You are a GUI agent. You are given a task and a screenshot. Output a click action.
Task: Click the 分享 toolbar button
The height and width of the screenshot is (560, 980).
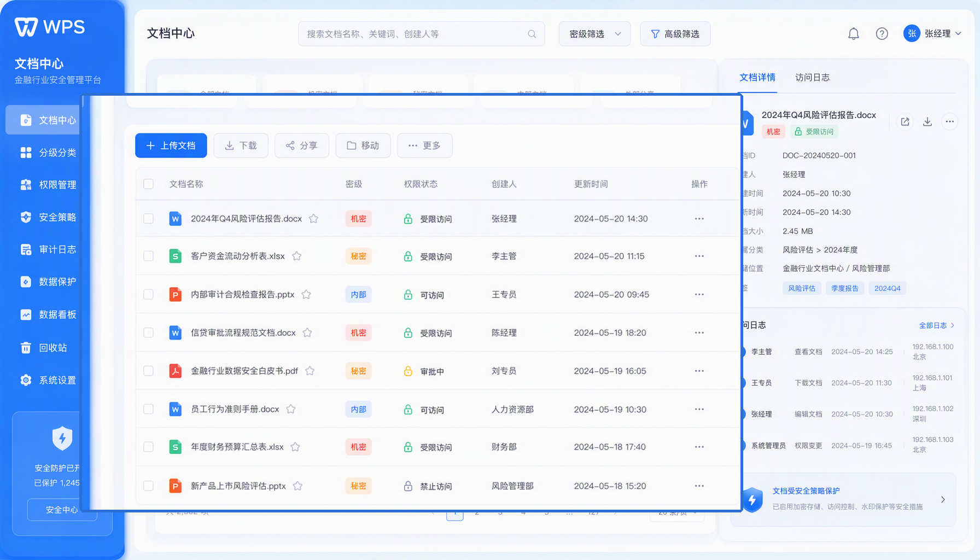tap(302, 145)
